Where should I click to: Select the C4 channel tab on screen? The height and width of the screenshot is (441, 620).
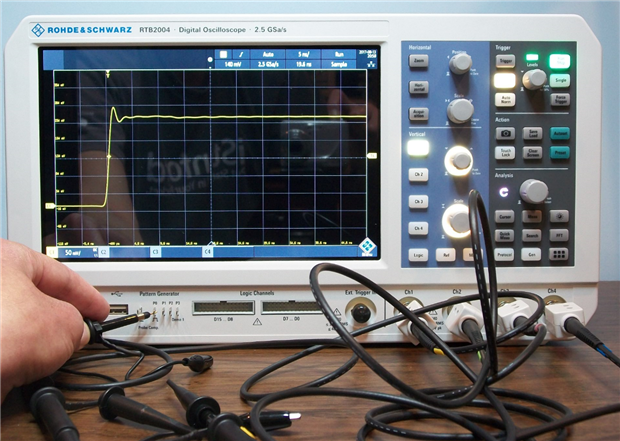pyautogui.click(x=208, y=251)
